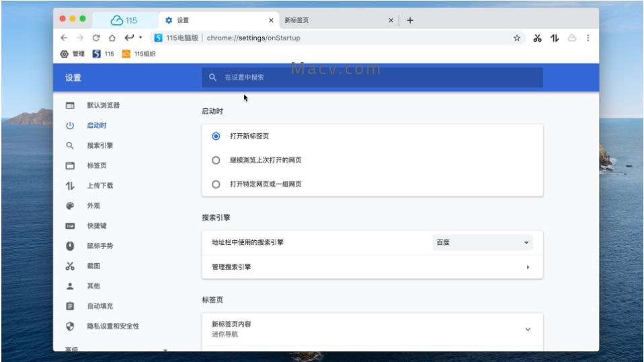The image size is (644, 362).
Task: Click the undo close tab arrow
Action: (129, 38)
